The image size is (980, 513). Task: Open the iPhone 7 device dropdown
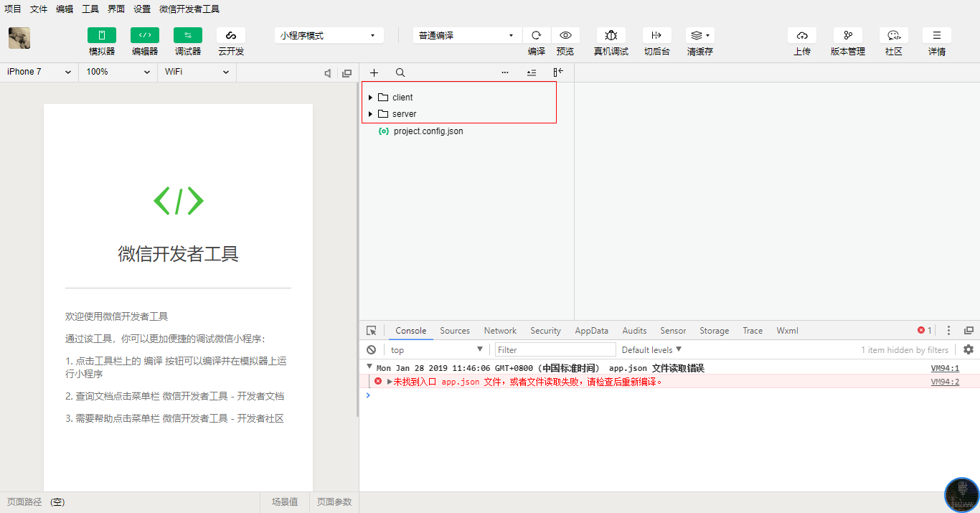coord(39,72)
